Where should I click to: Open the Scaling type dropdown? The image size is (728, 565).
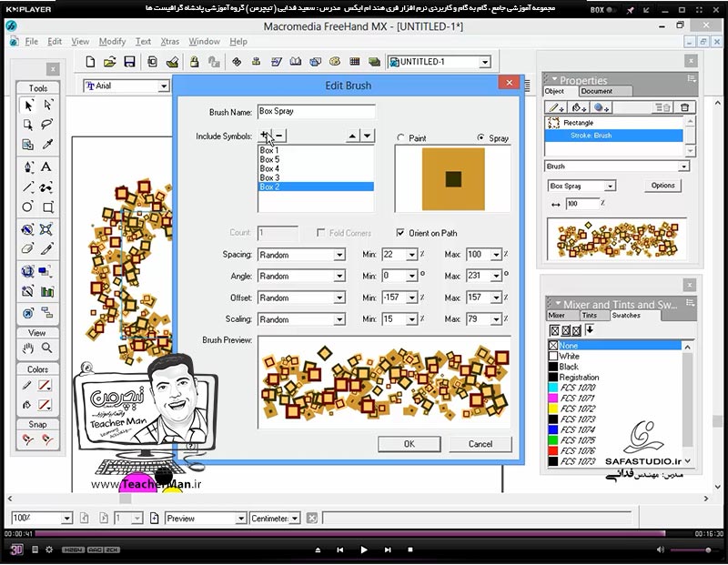coord(339,320)
